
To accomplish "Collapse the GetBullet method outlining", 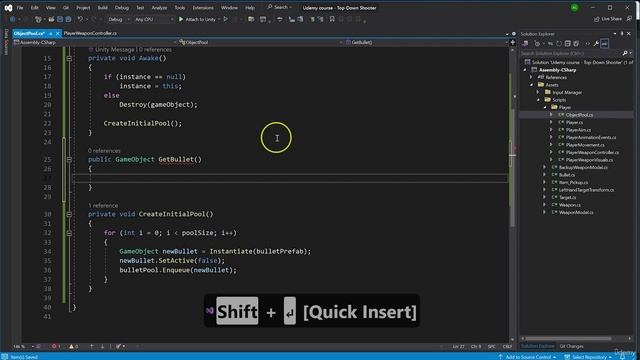I will pyautogui.click(x=69, y=160).
